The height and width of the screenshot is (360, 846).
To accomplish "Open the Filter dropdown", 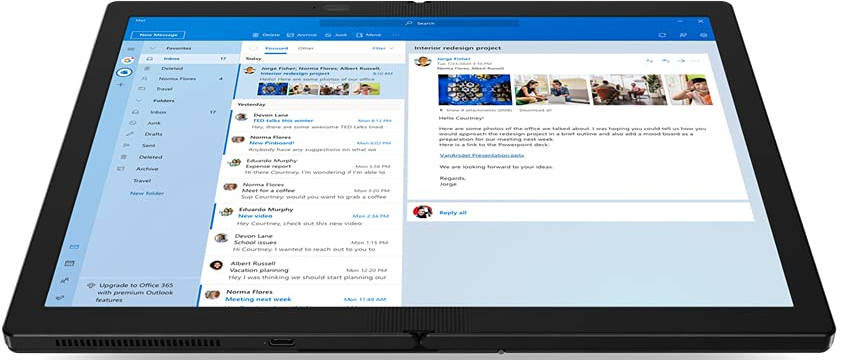I will 383,49.
